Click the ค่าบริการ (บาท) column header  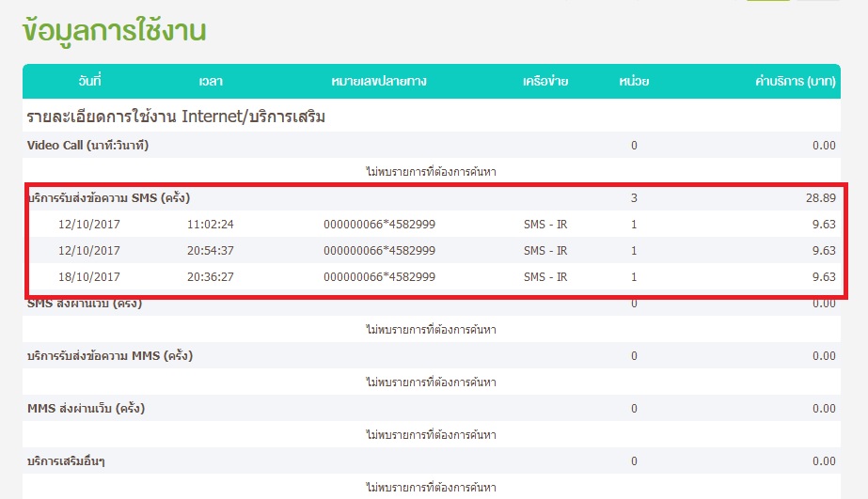click(x=796, y=81)
